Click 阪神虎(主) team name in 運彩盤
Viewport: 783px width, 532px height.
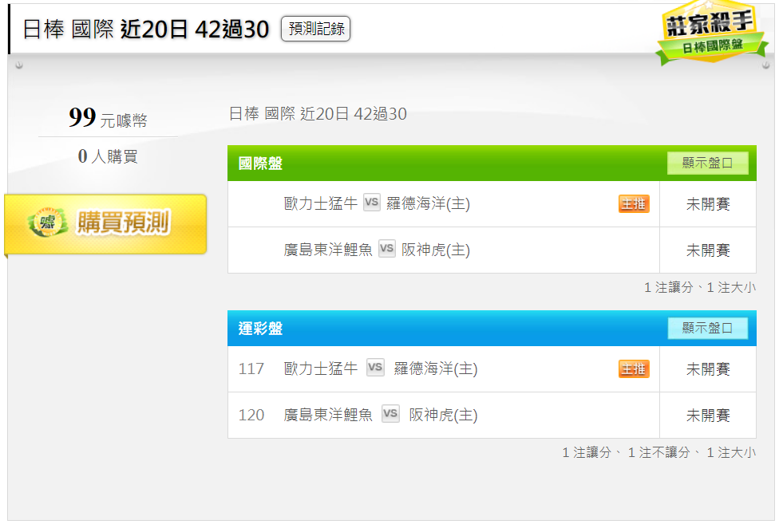(x=443, y=415)
